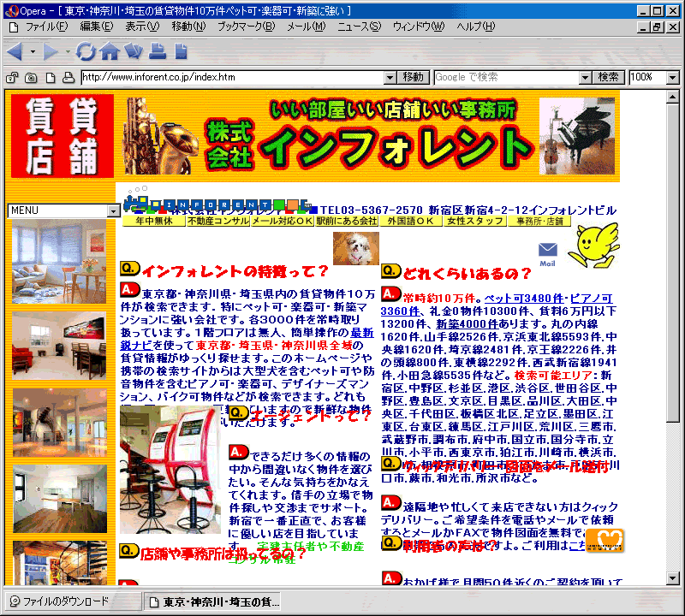Click the Q icon beside 店舗や事務所は扱ってるの？

(x=129, y=550)
